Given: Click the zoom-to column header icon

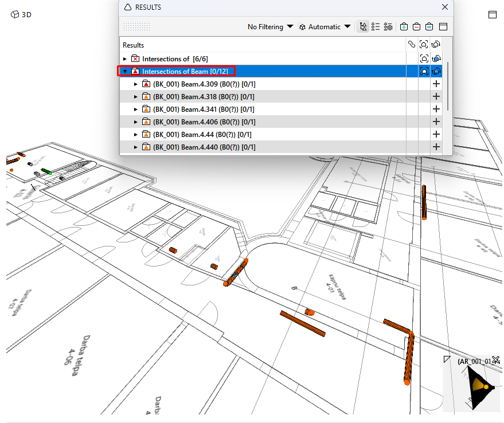Looking at the screenshot, I should point(424,44).
